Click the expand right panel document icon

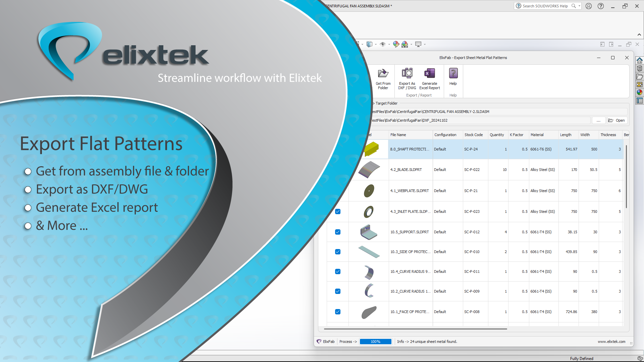(x=611, y=44)
